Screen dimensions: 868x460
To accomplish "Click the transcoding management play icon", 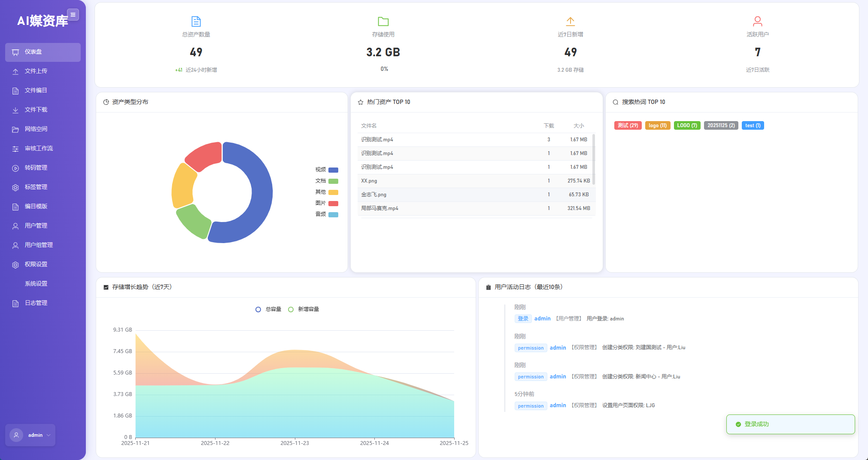I will pos(15,168).
